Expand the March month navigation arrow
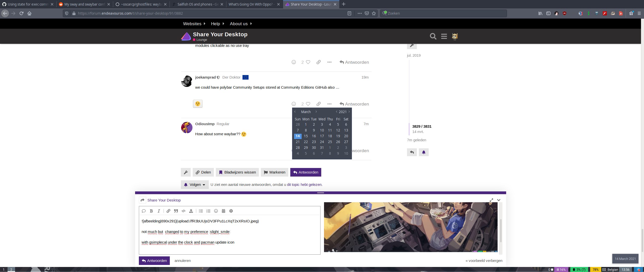The image size is (644, 272). pyautogui.click(x=316, y=112)
